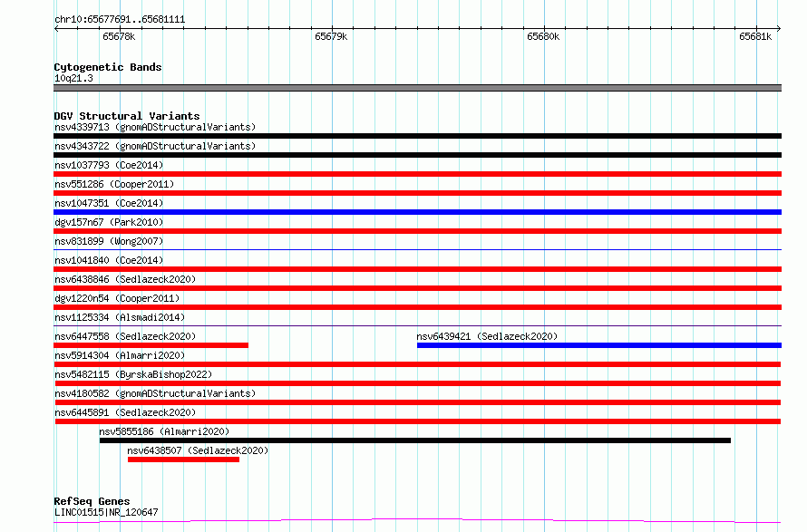Click the short red bar under nsv6447558
The width and height of the screenshot is (807, 532).
[x=151, y=345]
